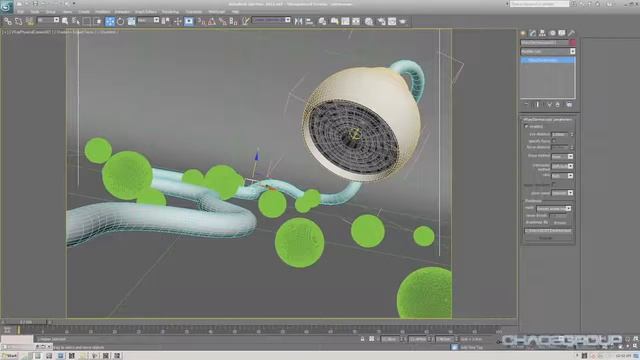
Task: Switch to the Create command panel tab
Action: point(523,33)
